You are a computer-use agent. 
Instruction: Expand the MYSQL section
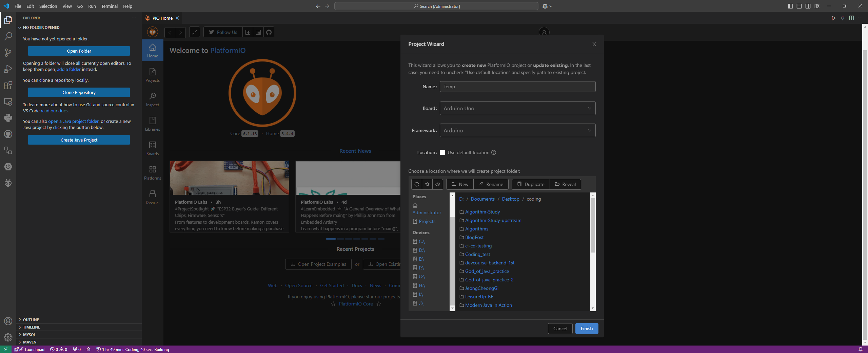click(79, 335)
